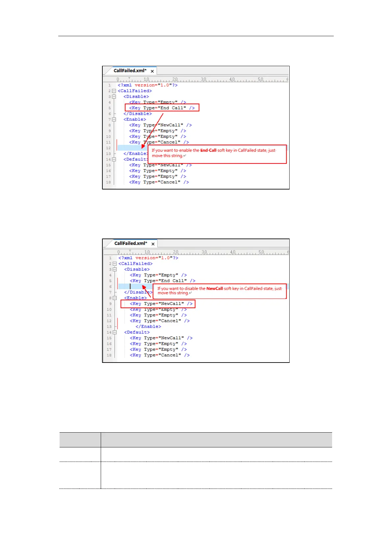Select the CallFailed.xml* tab in the NewCall note editor

[x=131, y=243]
